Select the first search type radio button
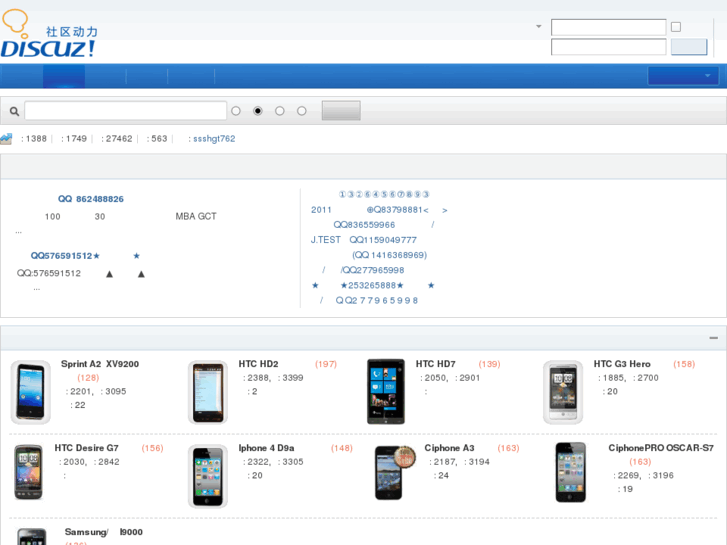Screen dimensions: 727x545 point(236,111)
